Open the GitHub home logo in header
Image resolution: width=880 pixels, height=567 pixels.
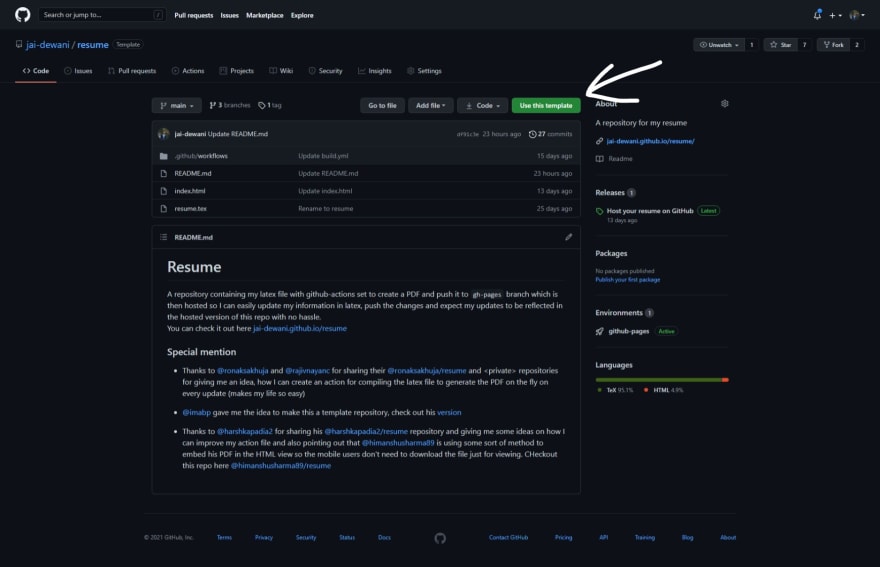(22, 15)
